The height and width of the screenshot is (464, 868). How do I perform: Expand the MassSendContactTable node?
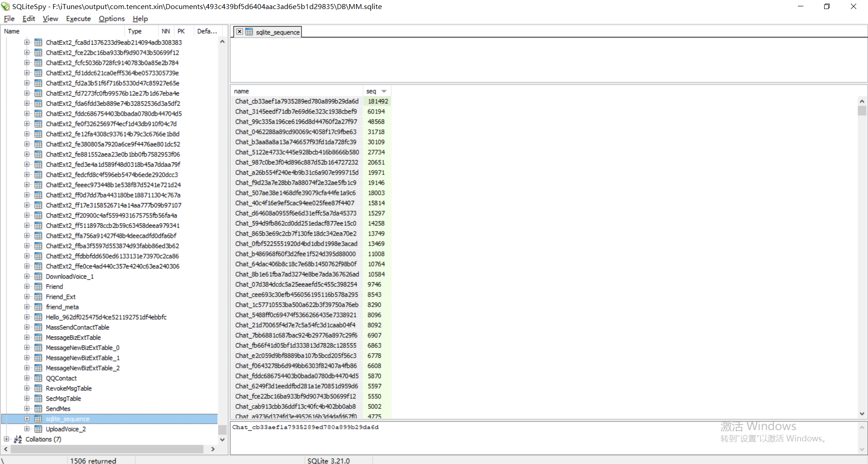click(27, 327)
